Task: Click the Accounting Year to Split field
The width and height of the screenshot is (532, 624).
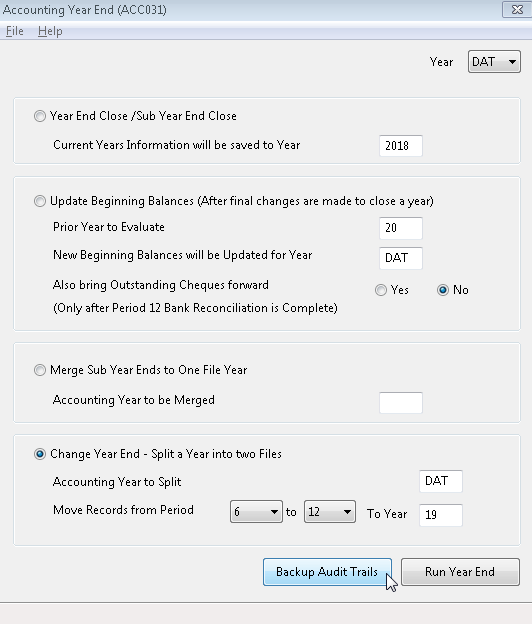Action: 441,481
